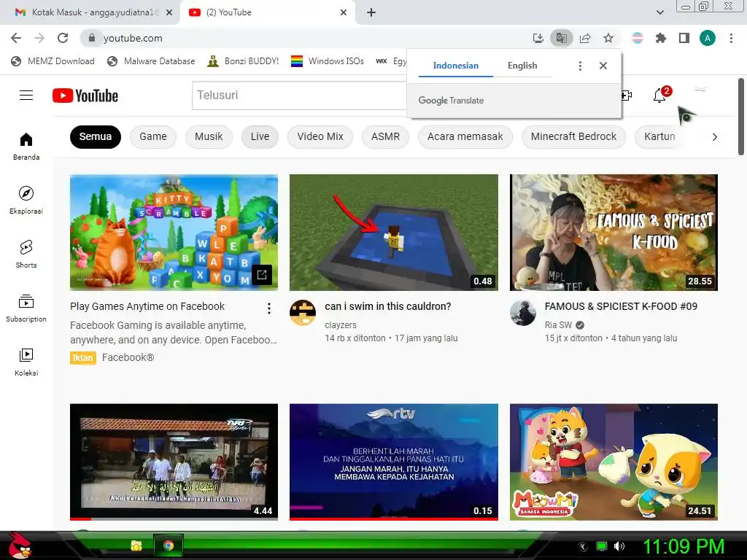
Task: Click the striped extension icon near star
Action: tap(638, 38)
